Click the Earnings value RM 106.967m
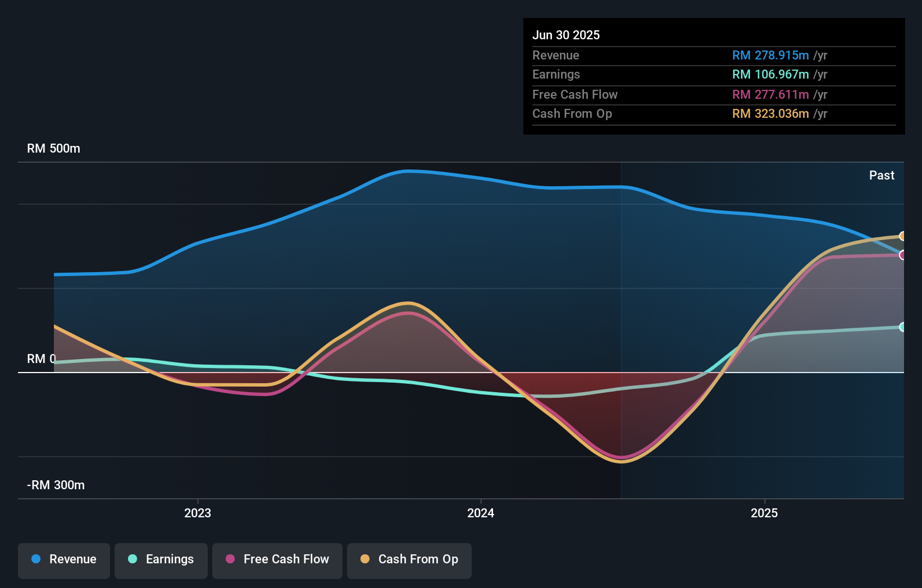This screenshot has width=922, height=588. [x=770, y=75]
